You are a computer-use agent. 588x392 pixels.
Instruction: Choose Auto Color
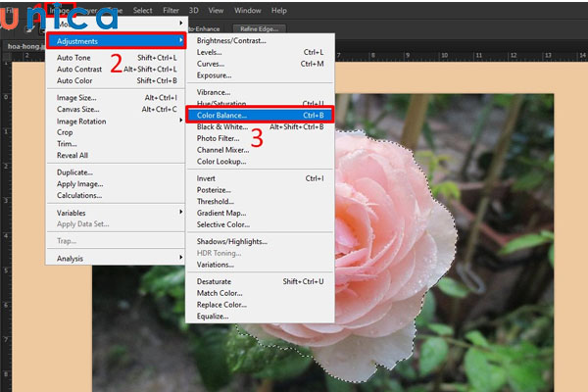117,80
